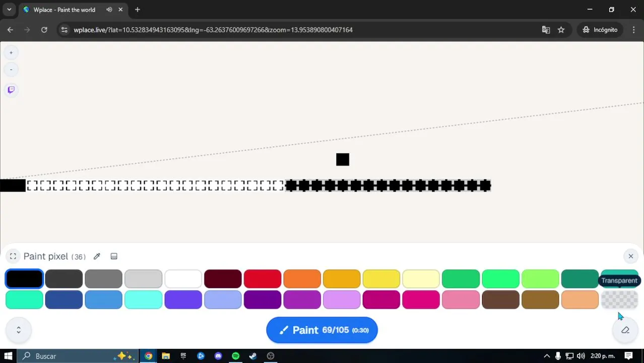Pick the dark brown color swatch
644x363 pixels.
[x=500, y=299]
